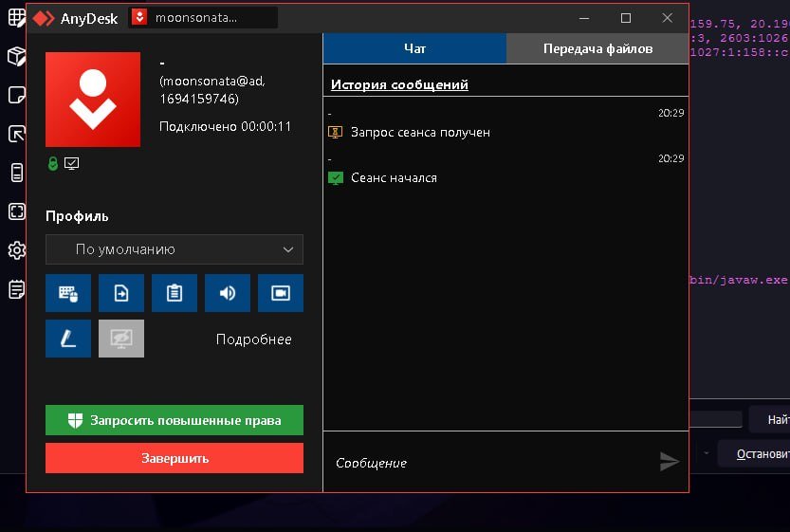Screen dimensions: 790x532
Task: Click Завершить to end session
Action: 175,458
